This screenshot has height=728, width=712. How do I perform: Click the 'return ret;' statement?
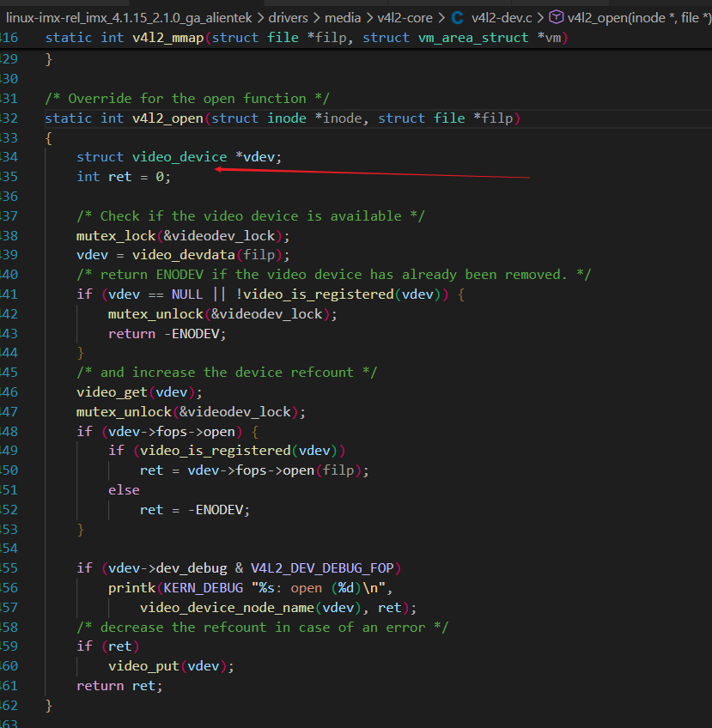coord(119,686)
